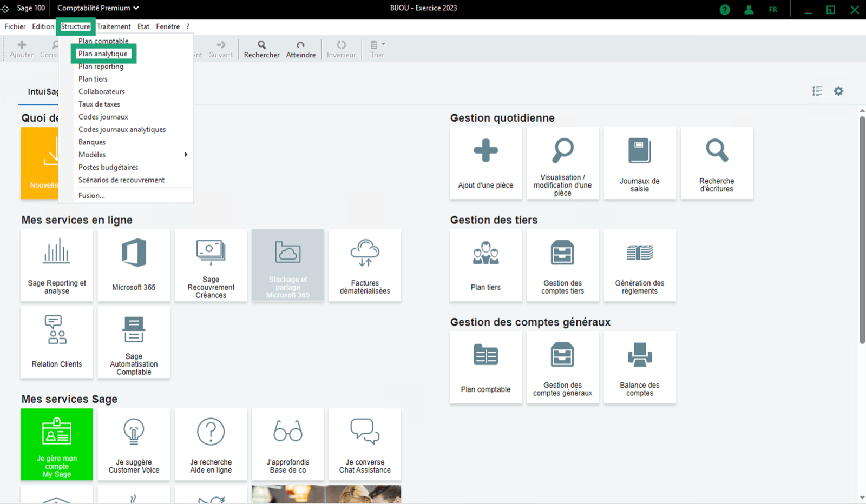Open Stockage et partage Microsoft 365 tile
This screenshot has width=866, height=504.
[x=288, y=266]
